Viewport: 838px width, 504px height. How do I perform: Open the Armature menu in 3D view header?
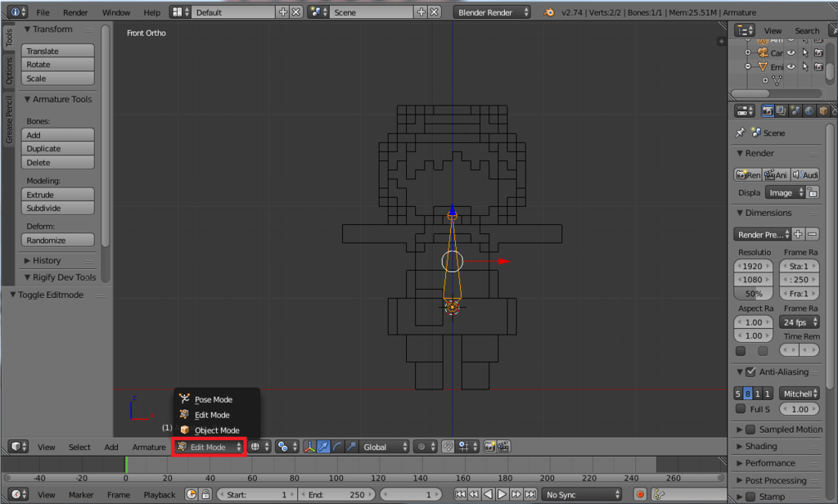149,447
